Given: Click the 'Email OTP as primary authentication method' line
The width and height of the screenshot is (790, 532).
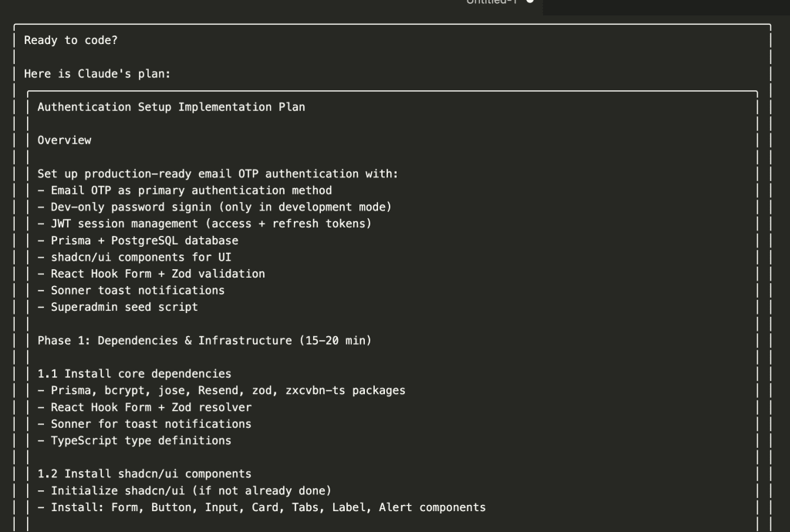Looking at the screenshot, I should (191, 190).
